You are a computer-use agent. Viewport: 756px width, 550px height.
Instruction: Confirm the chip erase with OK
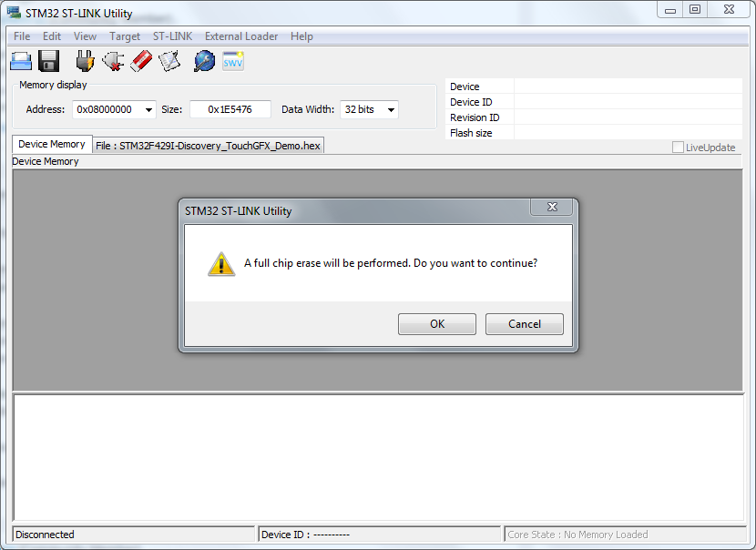437,324
